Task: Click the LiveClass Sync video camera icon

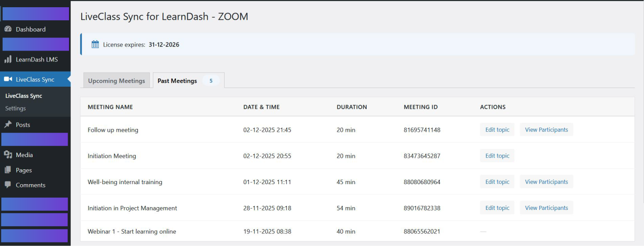Action: click(x=8, y=79)
